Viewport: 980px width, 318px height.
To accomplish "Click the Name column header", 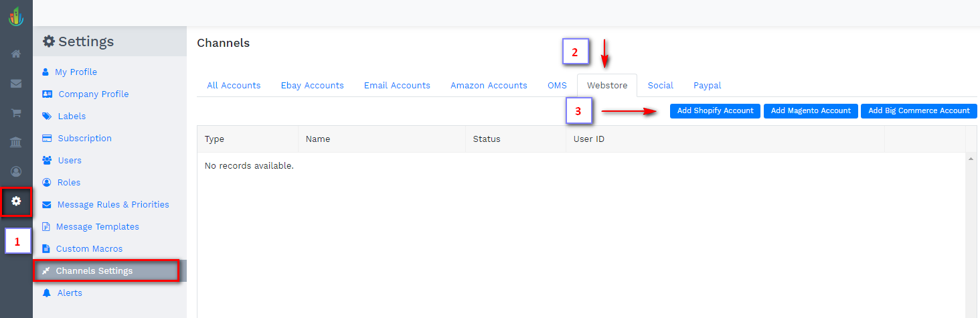I will pyautogui.click(x=318, y=139).
